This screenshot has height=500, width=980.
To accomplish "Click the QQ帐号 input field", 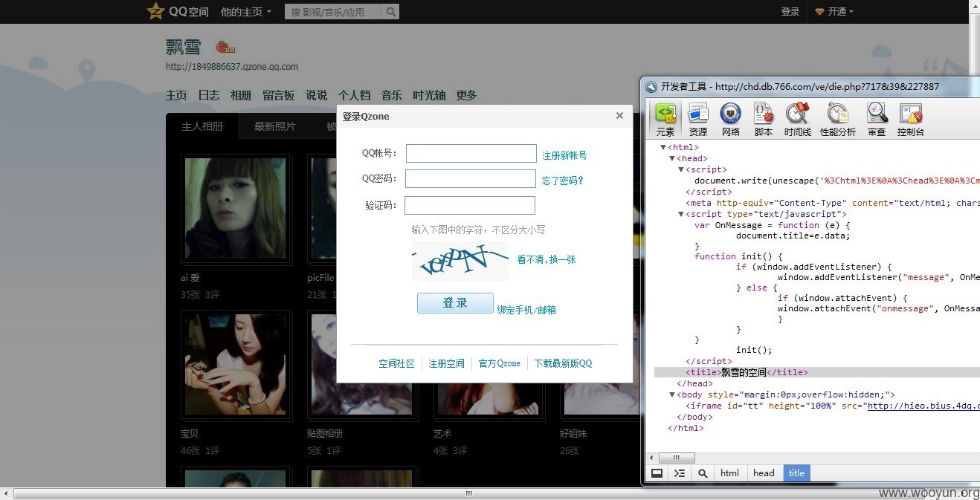I will click(471, 154).
